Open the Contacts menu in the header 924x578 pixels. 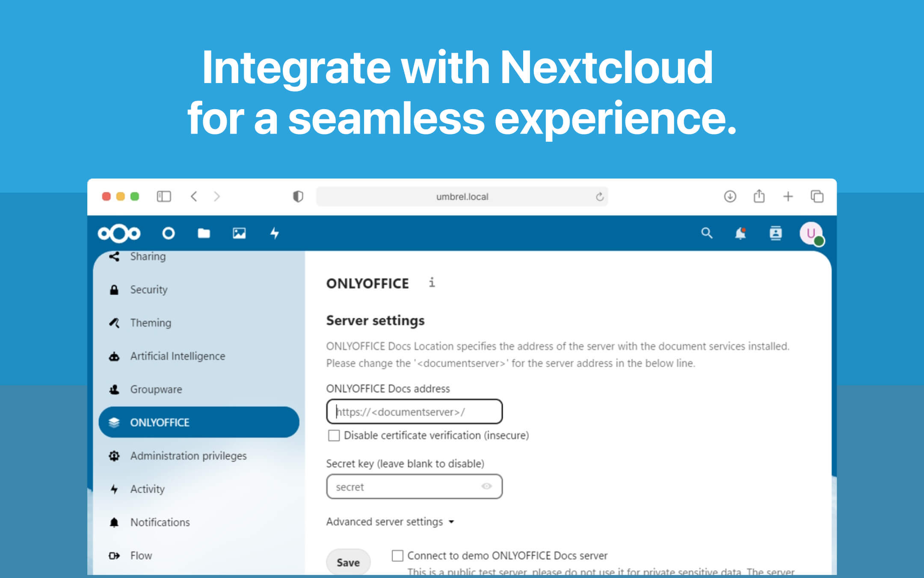point(776,233)
